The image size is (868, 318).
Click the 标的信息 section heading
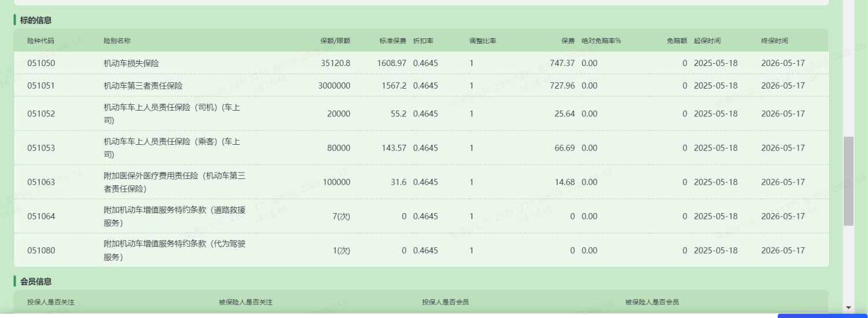point(36,20)
